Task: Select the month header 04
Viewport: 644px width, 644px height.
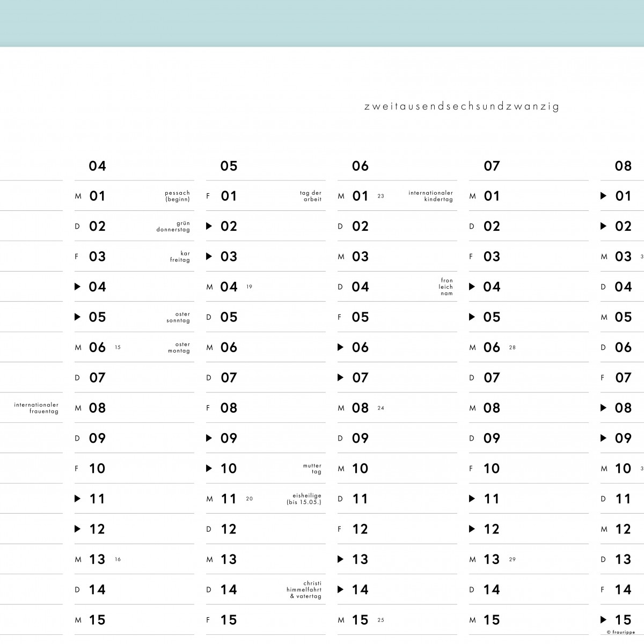Action: pos(98,166)
